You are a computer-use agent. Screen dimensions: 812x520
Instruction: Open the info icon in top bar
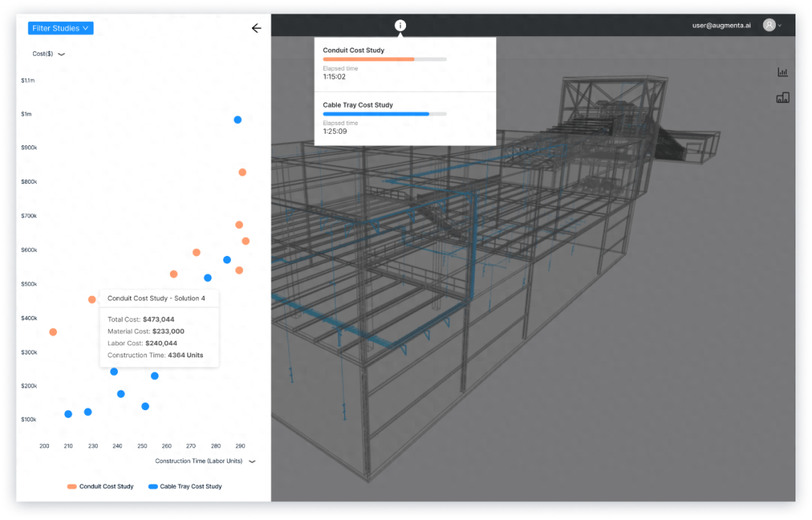pyautogui.click(x=400, y=26)
